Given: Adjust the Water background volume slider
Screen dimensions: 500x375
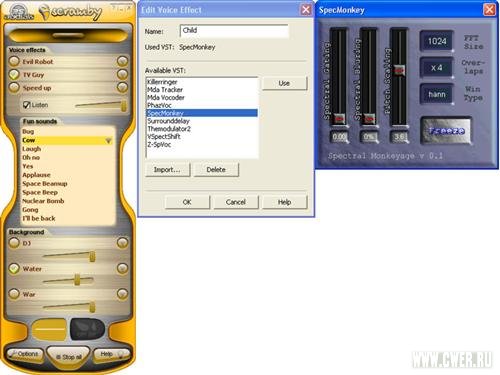Looking at the screenshot, I should point(77,280).
